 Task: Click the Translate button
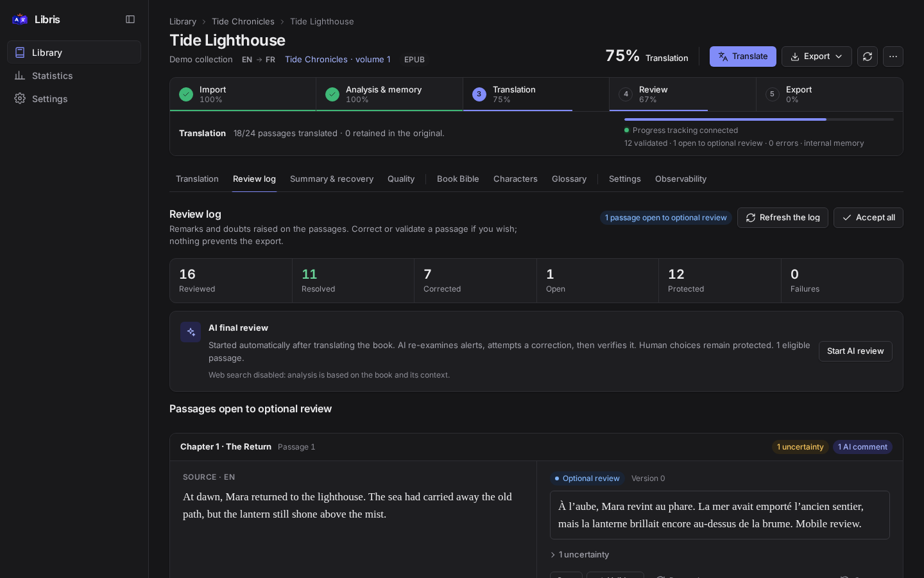click(742, 57)
